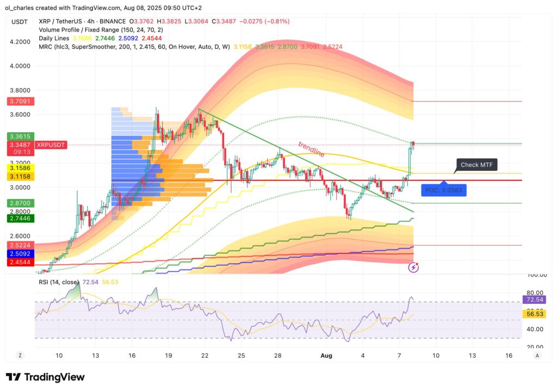Click the Check MTF note on the chart
557x392 pixels.
click(x=476, y=164)
